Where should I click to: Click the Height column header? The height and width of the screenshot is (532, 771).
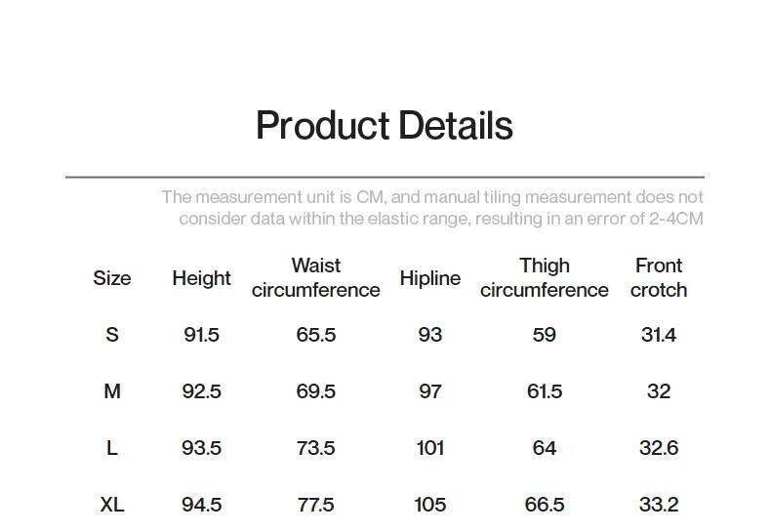(201, 278)
